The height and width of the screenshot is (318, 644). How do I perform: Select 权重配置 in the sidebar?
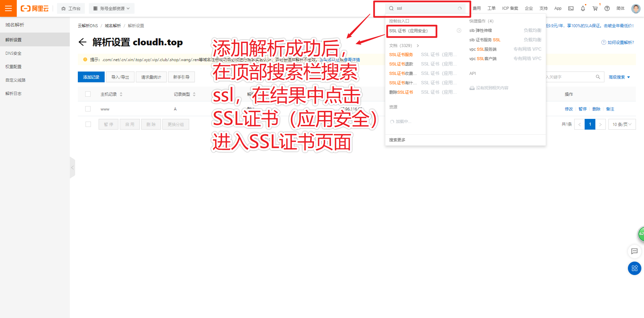point(35,66)
